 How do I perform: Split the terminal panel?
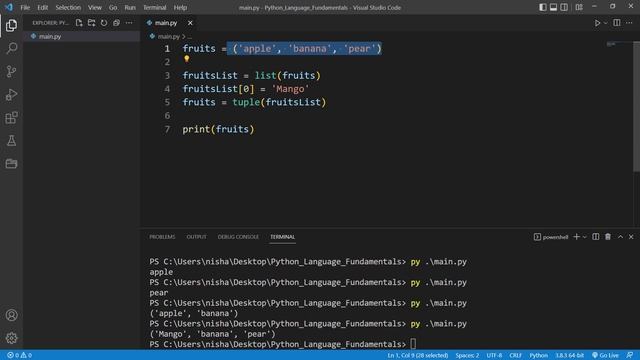pos(596,237)
